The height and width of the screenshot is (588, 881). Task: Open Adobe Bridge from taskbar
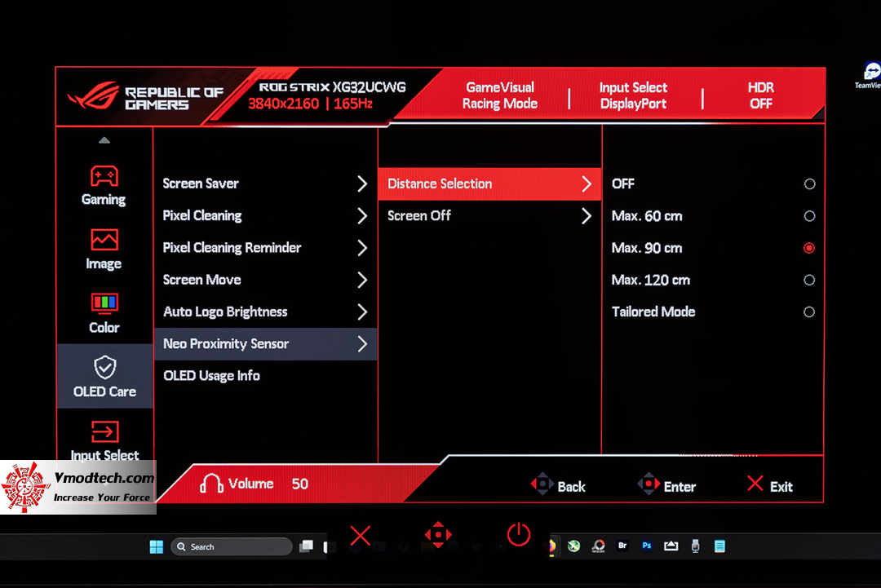pos(622,546)
